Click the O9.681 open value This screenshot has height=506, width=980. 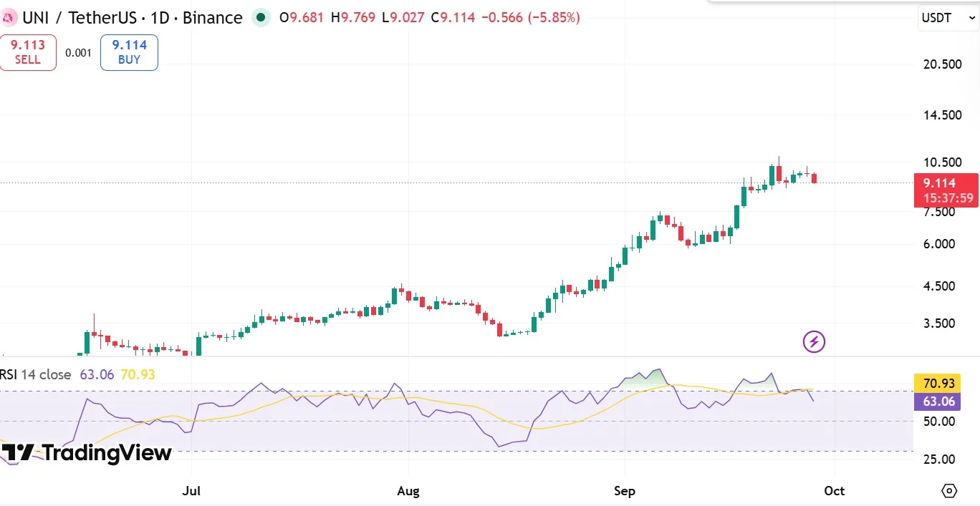coord(303,18)
